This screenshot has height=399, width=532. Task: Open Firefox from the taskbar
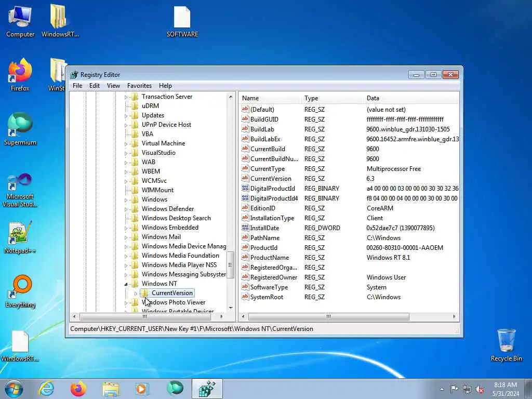(x=78, y=389)
